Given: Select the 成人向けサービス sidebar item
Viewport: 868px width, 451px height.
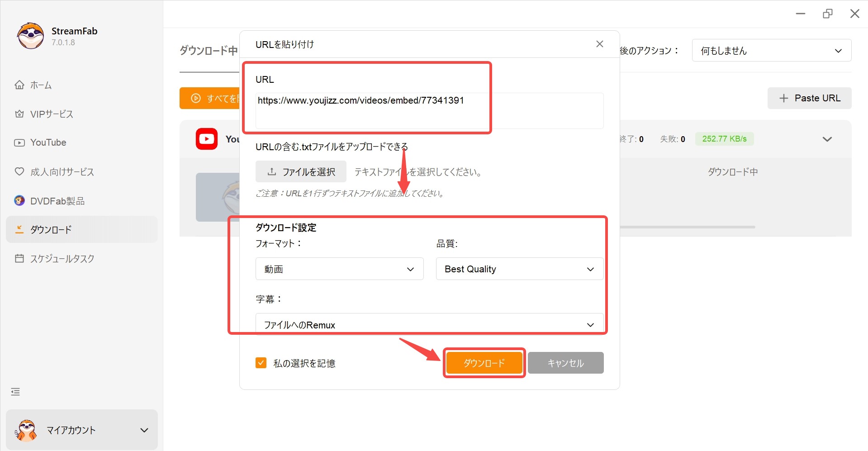Looking at the screenshot, I should coord(62,172).
